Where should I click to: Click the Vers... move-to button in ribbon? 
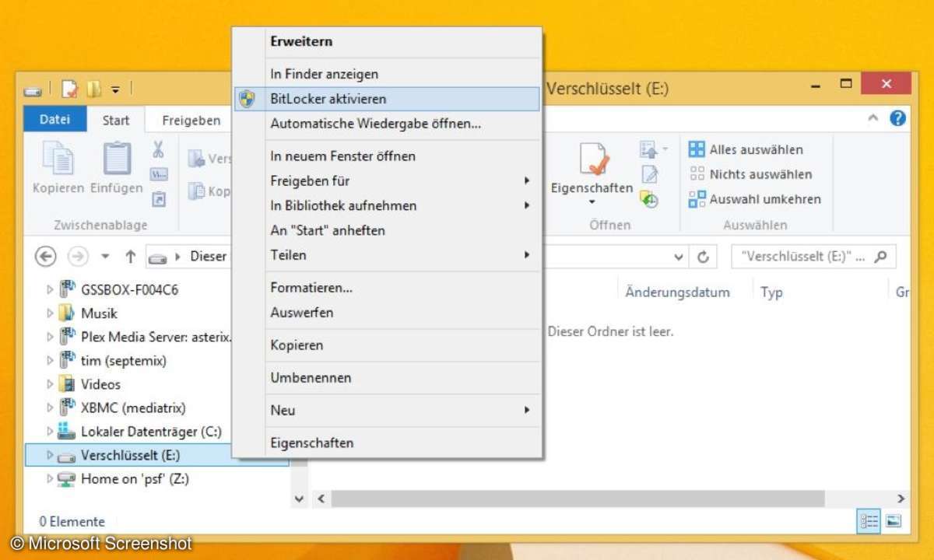click(209, 159)
